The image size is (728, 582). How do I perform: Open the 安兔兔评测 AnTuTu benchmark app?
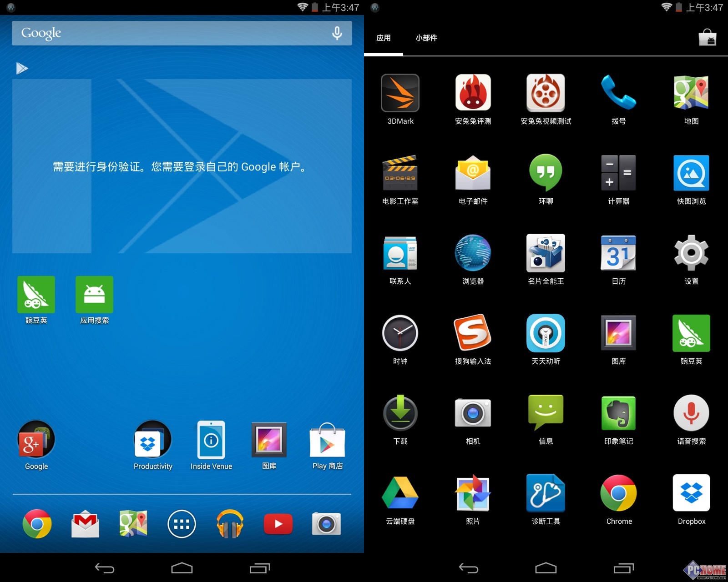pyautogui.click(x=473, y=93)
